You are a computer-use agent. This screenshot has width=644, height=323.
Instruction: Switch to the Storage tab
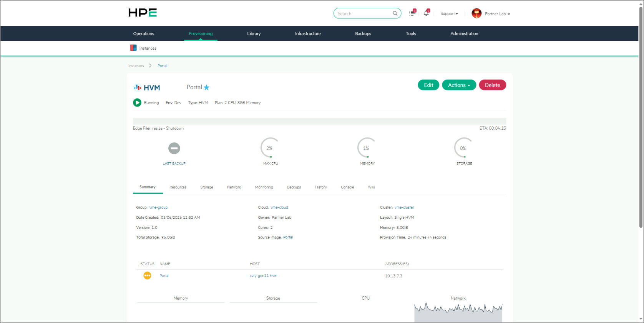tap(207, 187)
